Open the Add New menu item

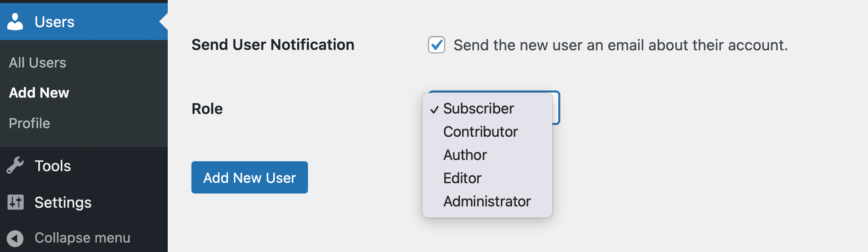coord(39,92)
